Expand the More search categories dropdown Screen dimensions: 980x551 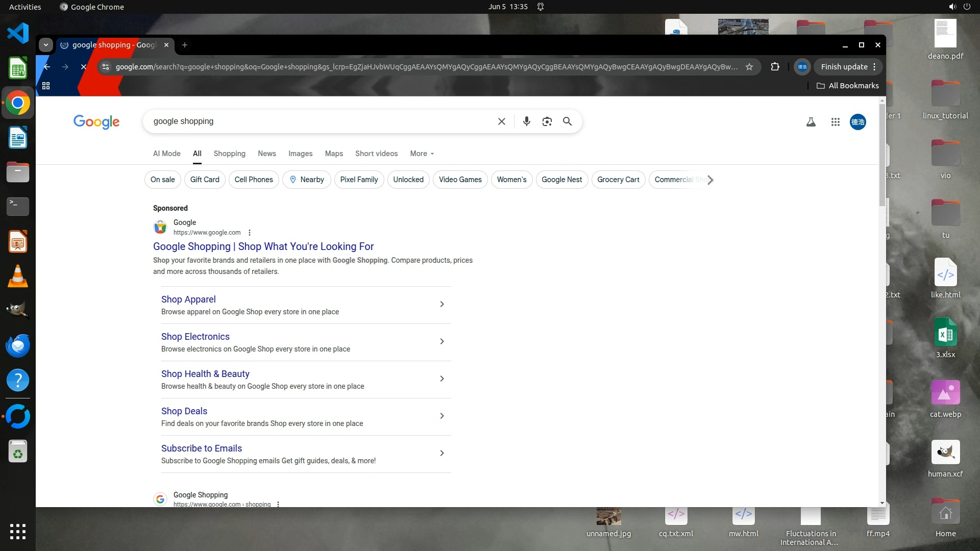pos(422,154)
